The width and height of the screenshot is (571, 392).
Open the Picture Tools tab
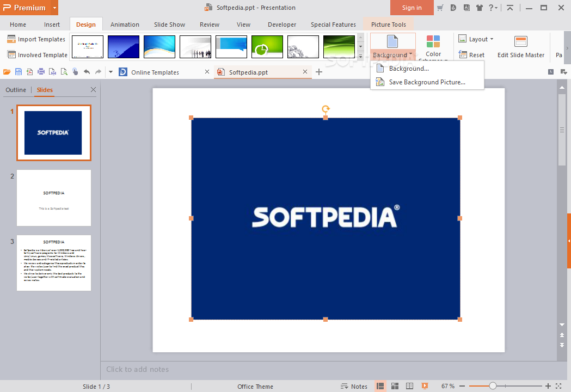(x=388, y=24)
